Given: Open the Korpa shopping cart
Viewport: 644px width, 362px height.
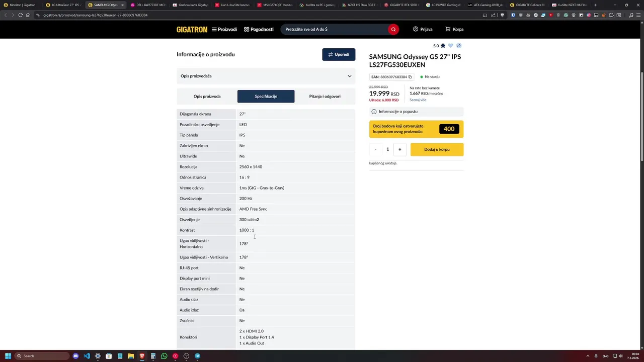Looking at the screenshot, I should click(454, 29).
